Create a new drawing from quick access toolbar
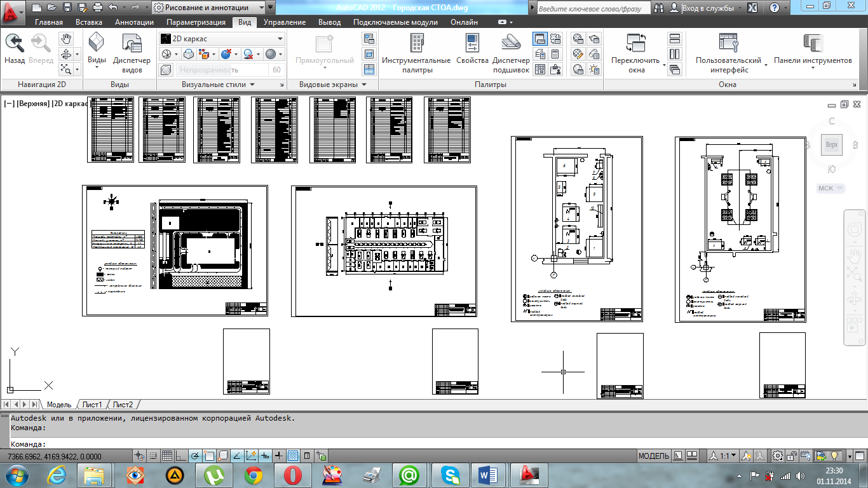 (x=36, y=8)
